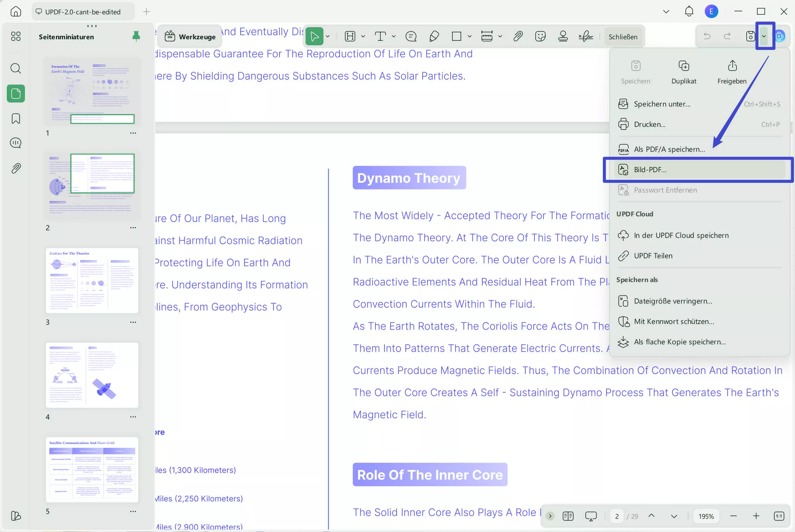795x532 pixels.
Task: Toggle two-page reading view button
Action: 568,516
